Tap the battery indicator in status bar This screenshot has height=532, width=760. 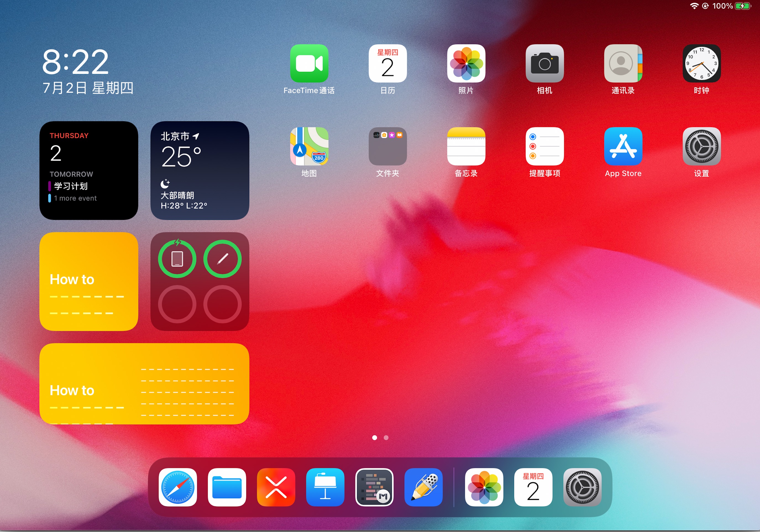pos(743,6)
